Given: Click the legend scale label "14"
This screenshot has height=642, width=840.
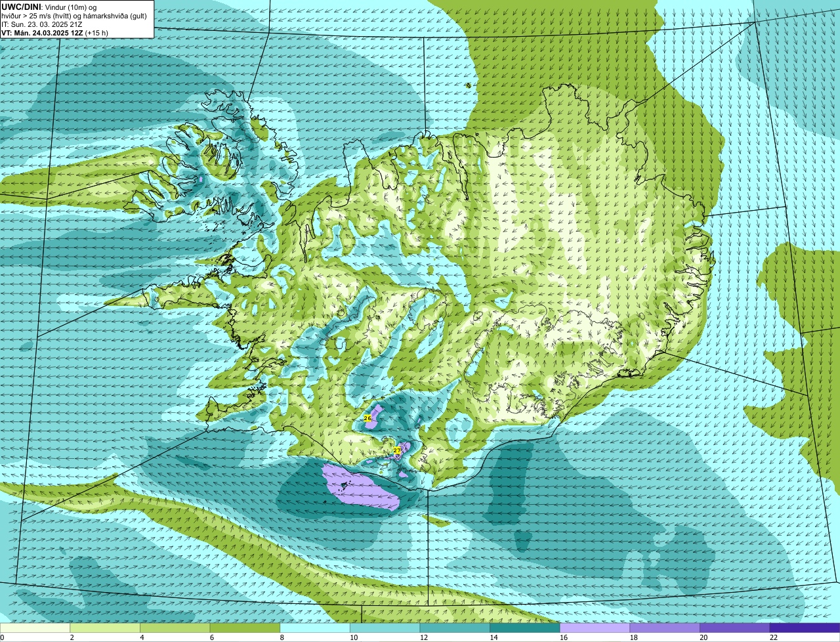Looking at the screenshot, I should point(494,637).
